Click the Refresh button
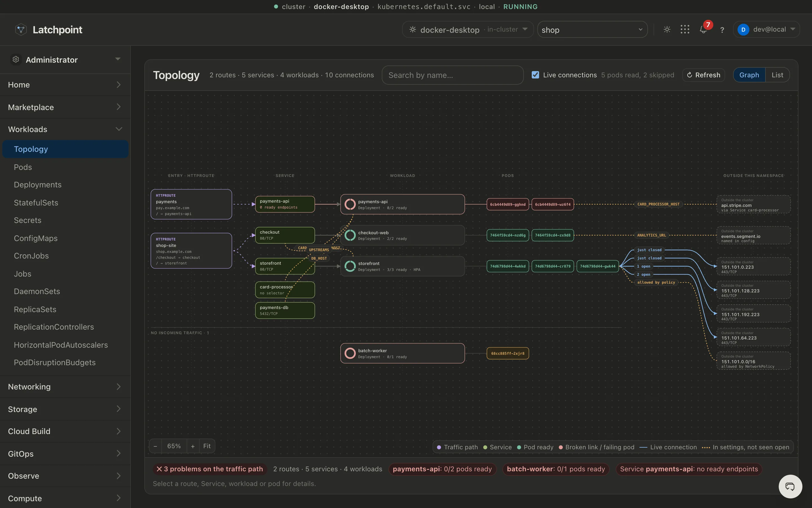Image resolution: width=812 pixels, height=508 pixels. click(x=704, y=75)
